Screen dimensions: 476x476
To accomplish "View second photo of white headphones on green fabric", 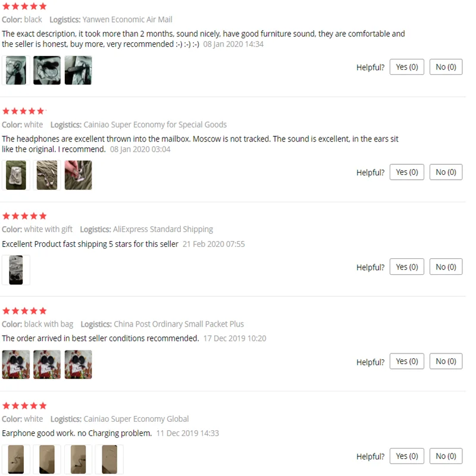I will (47, 175).
